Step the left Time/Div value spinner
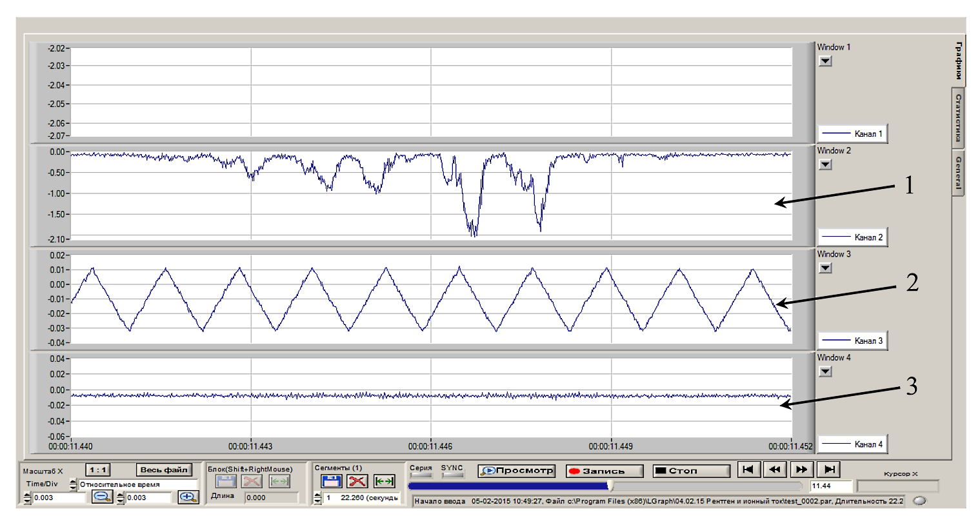The width and height of the screenshot is (980, 525). 27,498
